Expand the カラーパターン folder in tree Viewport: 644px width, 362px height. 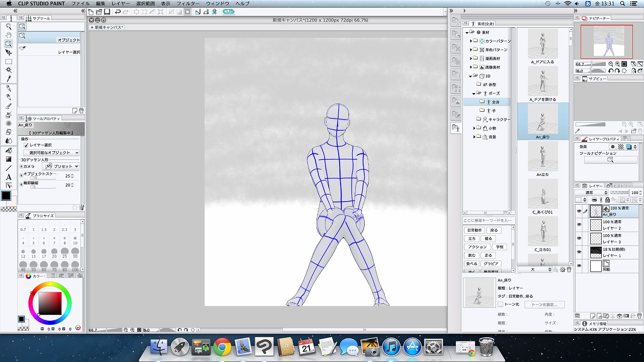(x=471, y=41)
